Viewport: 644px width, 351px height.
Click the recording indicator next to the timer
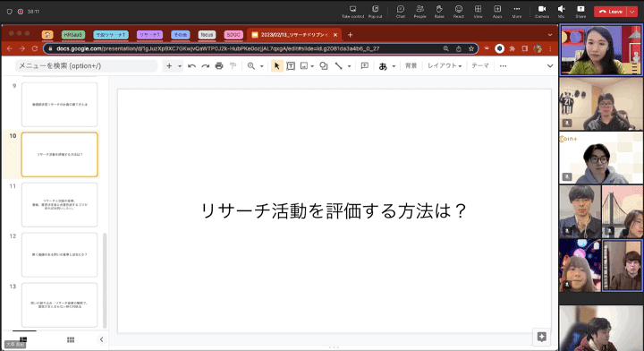(21, 12)
